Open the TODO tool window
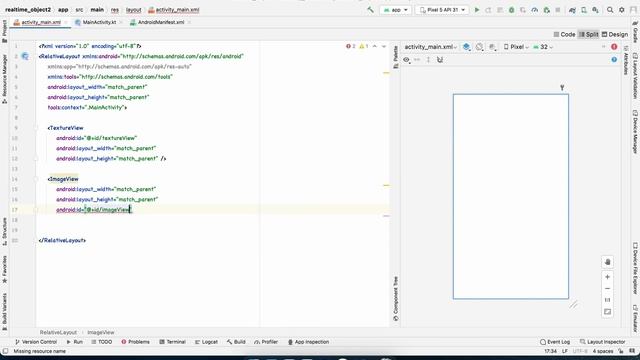The width and height of the screenshot is (640, 360). 102,342
